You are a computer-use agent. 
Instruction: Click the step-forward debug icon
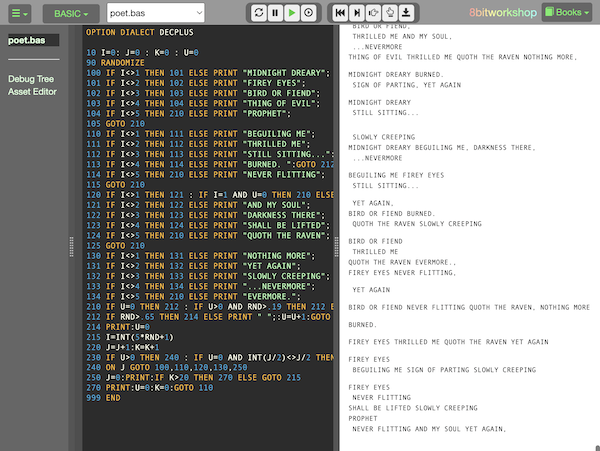tap(357, 13)
